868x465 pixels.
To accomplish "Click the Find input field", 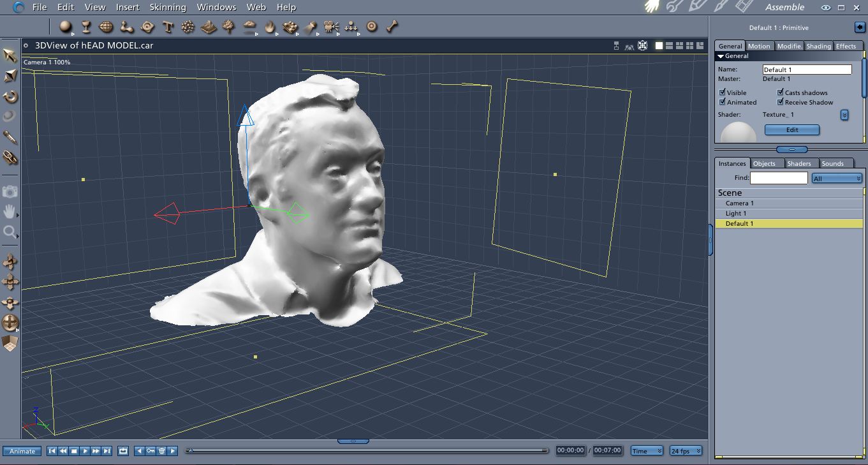I will [x=779, y=178].
